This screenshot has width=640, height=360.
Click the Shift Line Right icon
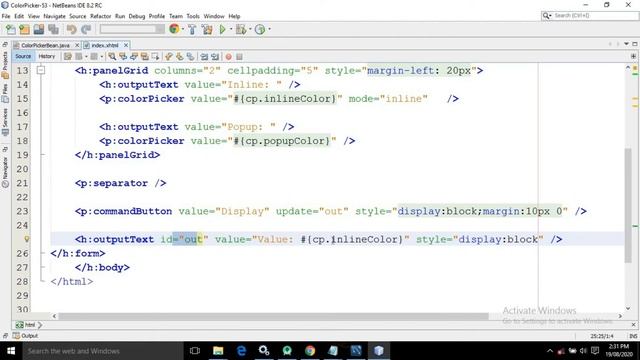215,57
